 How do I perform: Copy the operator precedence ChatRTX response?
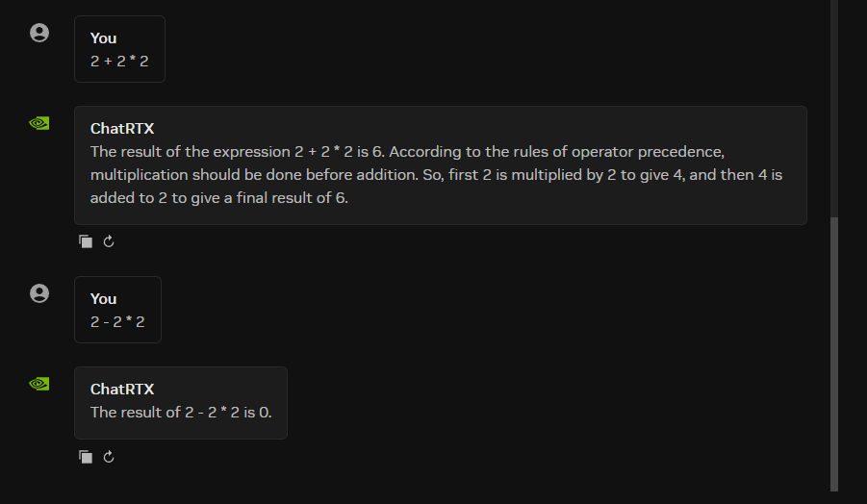[x=86, y=241]
